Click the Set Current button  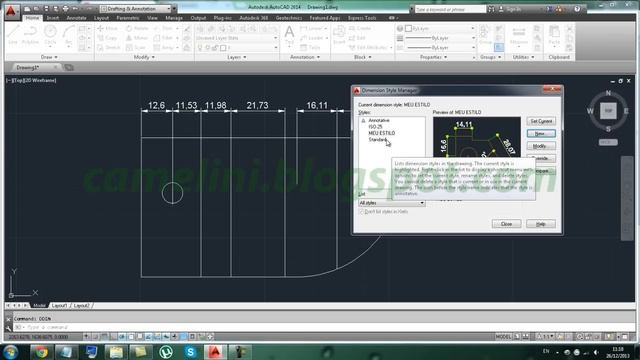[541, 121]
